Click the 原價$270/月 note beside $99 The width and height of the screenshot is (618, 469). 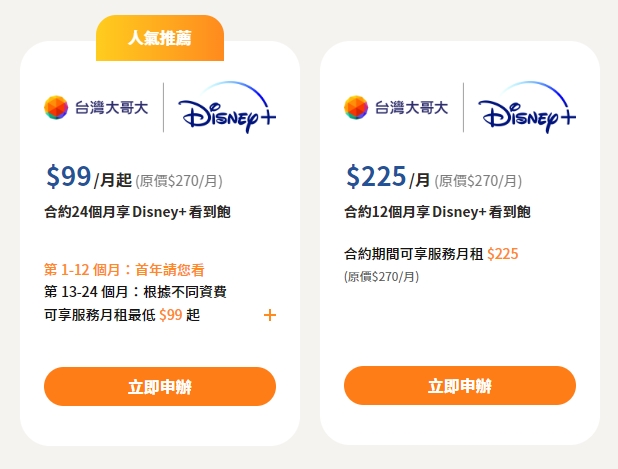click(179, 181)
